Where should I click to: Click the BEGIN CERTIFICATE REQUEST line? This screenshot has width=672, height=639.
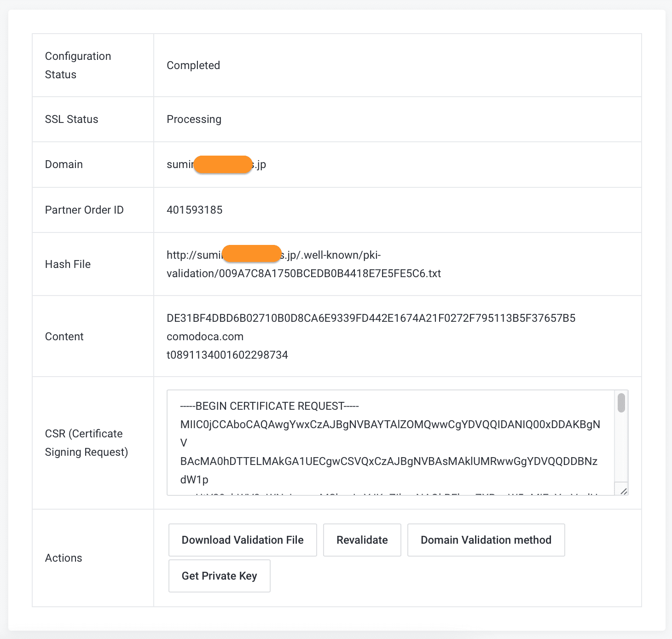point(269,406)
